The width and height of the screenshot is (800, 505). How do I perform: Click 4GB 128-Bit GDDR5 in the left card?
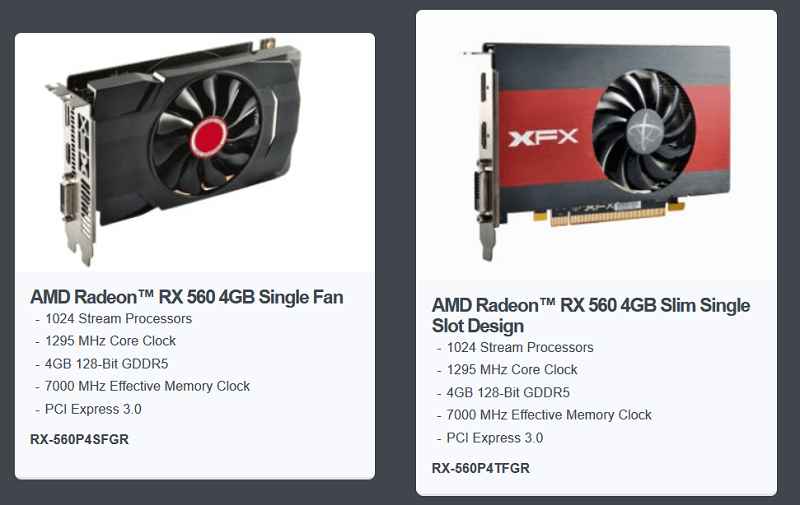click(x=107, y=364)
